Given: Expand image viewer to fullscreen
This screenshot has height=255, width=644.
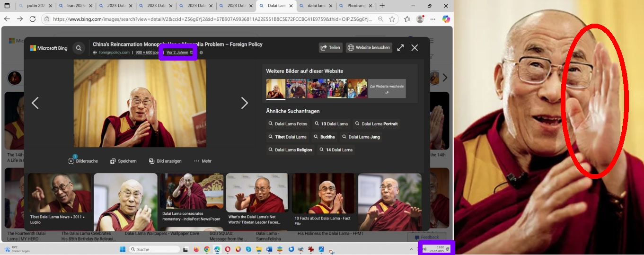Looking at the screenshot, I should 400,48.
